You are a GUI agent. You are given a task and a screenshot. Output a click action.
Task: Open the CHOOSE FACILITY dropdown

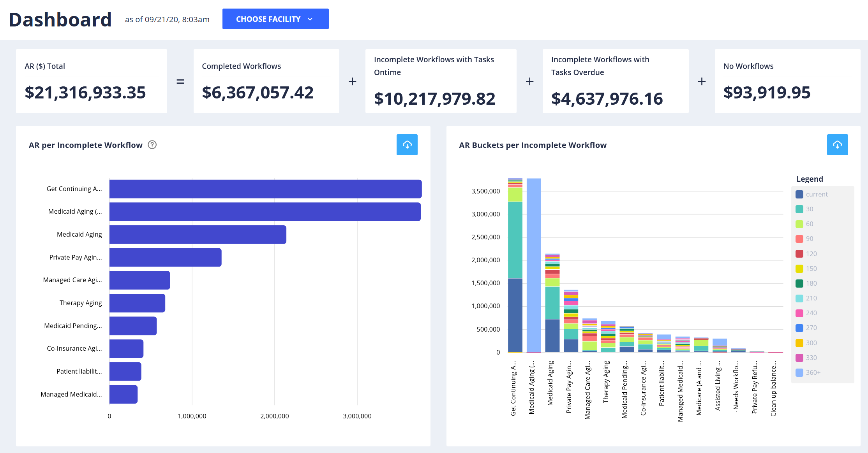tap(274, 19)
